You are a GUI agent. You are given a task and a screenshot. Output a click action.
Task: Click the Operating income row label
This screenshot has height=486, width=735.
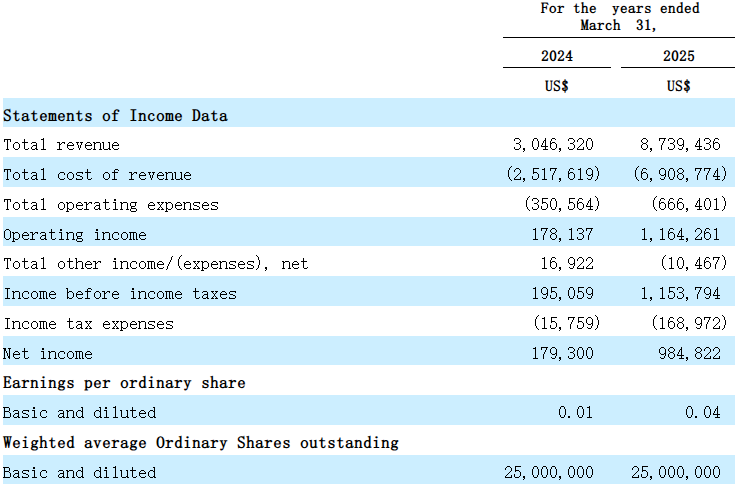tap(74, 235)
